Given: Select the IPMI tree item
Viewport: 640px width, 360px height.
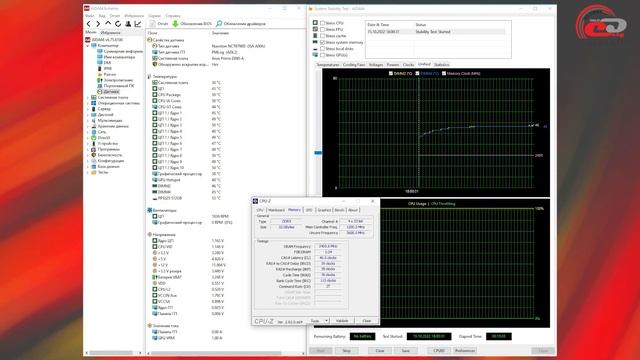Looking at the screenshot, I should (x=104, y=69).
